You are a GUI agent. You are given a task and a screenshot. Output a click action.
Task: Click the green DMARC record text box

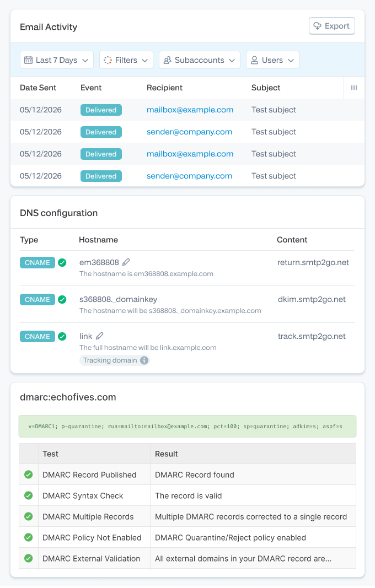pos(187,427)
